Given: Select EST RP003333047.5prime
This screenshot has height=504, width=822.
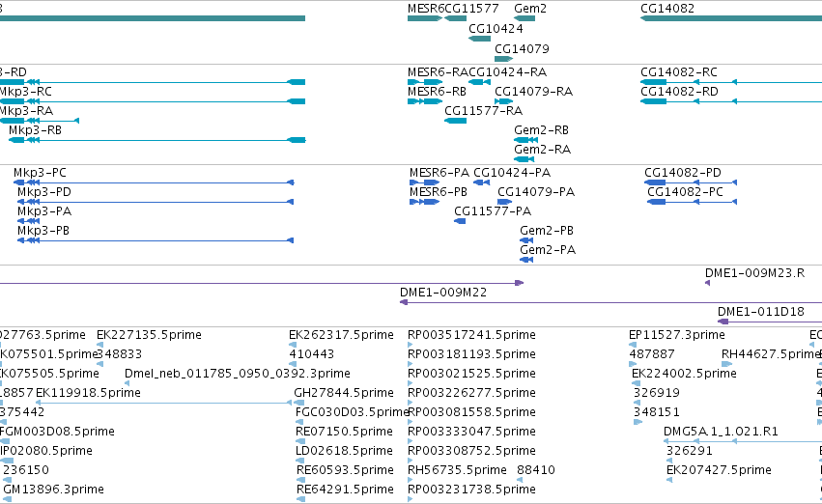Looking at the screenshot, I should point(471,433).
